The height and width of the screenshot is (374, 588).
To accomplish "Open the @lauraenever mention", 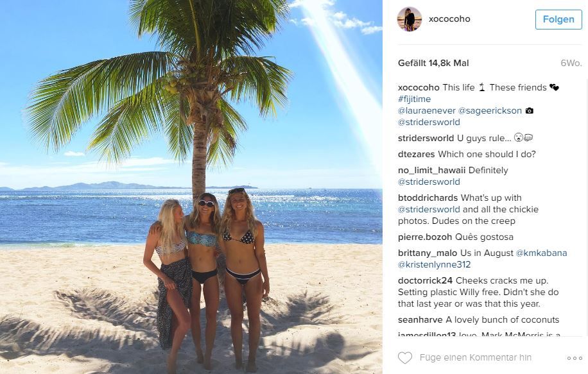I will 427,110.
